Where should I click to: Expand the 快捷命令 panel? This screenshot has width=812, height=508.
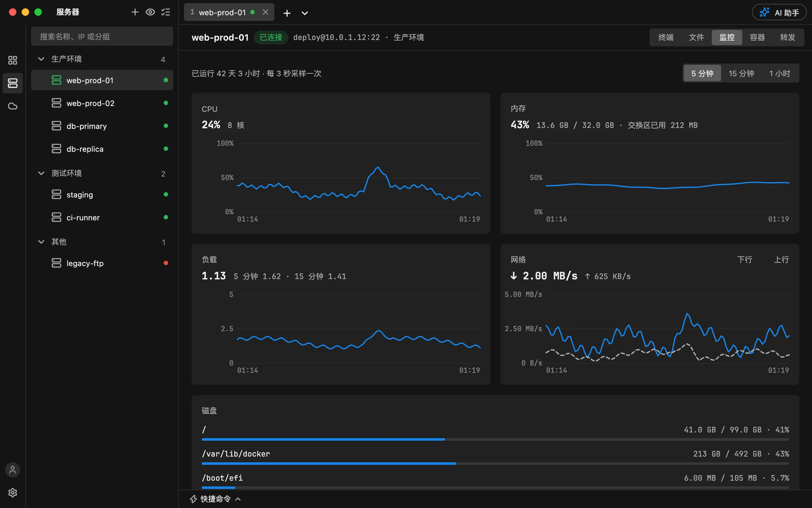click(216, 498)
